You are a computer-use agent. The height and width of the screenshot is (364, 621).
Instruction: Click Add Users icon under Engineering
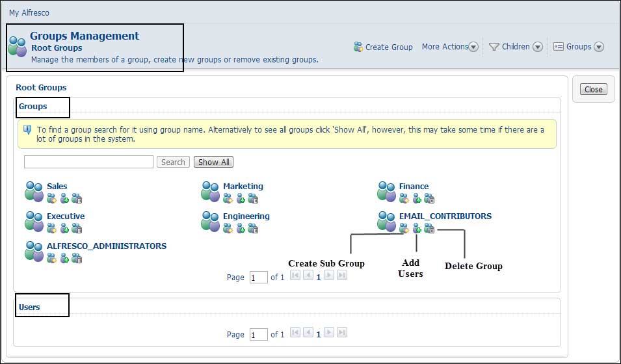point(241,229)
